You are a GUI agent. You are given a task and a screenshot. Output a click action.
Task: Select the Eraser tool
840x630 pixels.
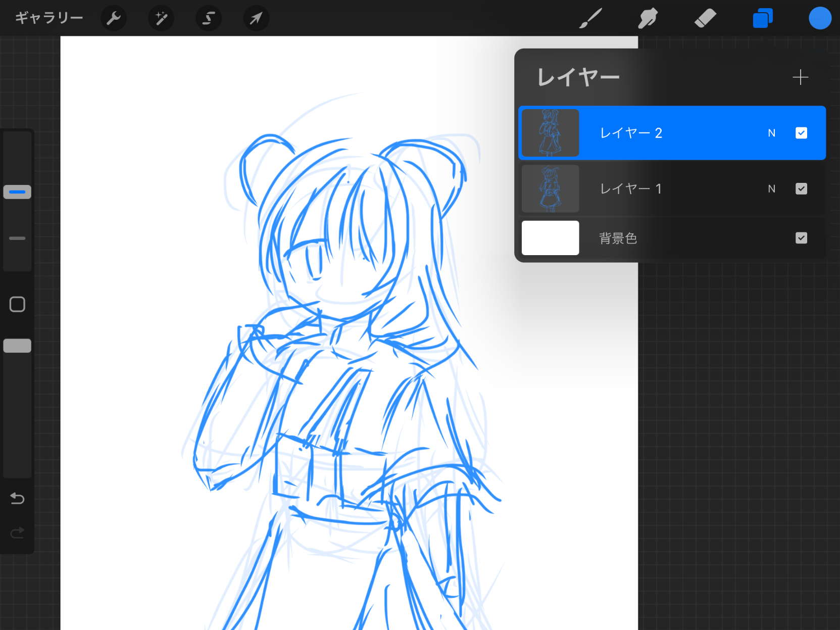tap(705, 19)
